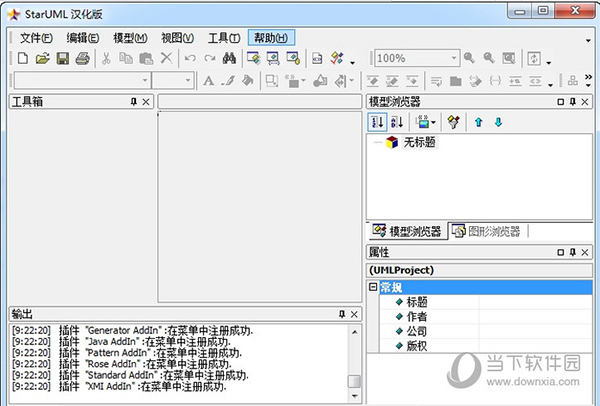Click the Find binoculars icon
Viewport: 600px width, 406px height.
[229, 59]
